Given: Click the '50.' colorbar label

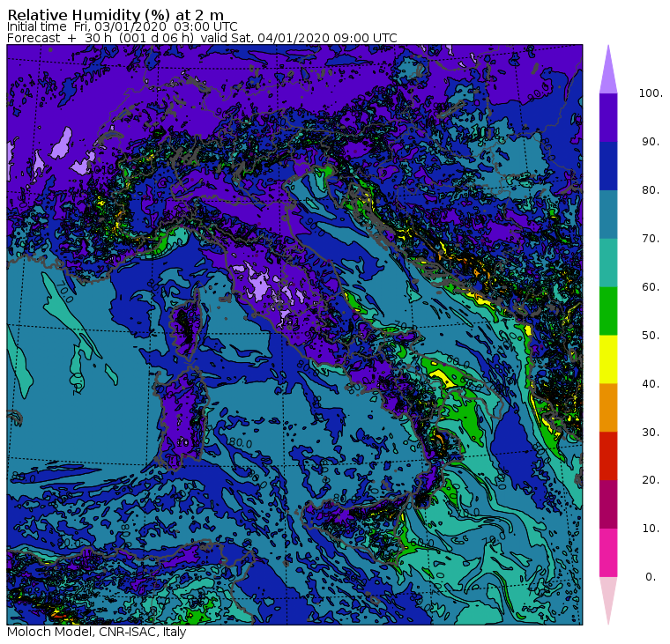Looking at the screenshot, I should (x=651, y=336).
